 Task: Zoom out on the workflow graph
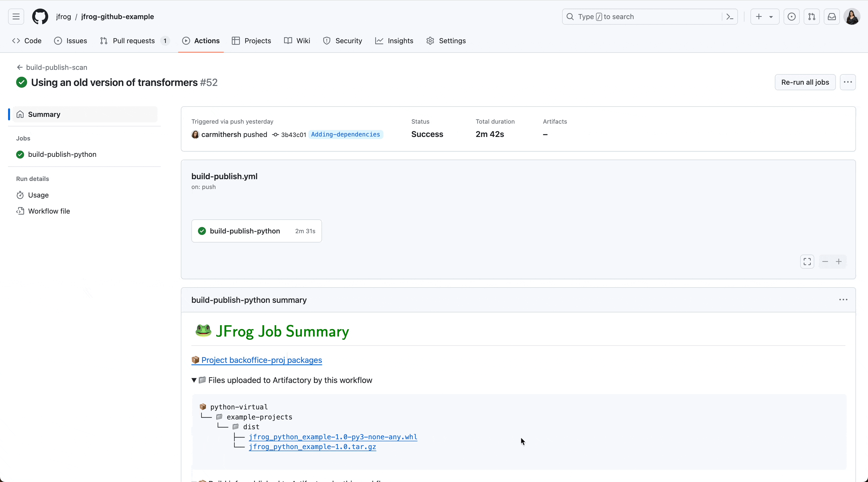825,262
